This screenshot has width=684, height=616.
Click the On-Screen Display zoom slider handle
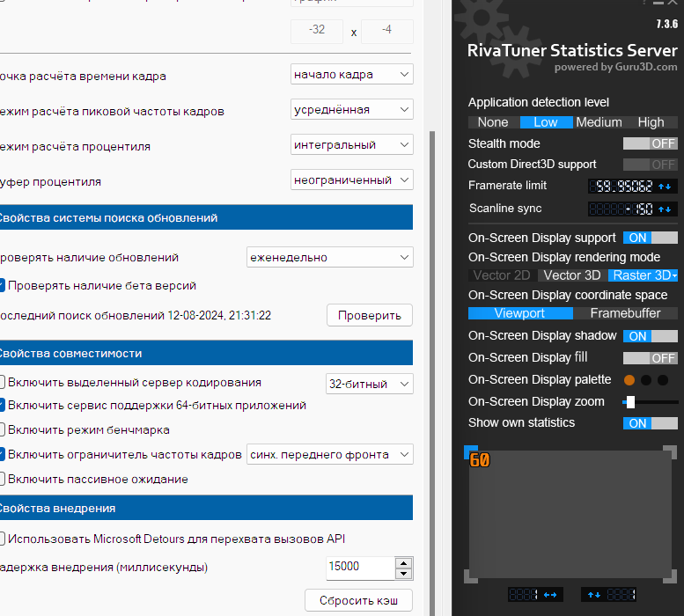tap(630, 402)
